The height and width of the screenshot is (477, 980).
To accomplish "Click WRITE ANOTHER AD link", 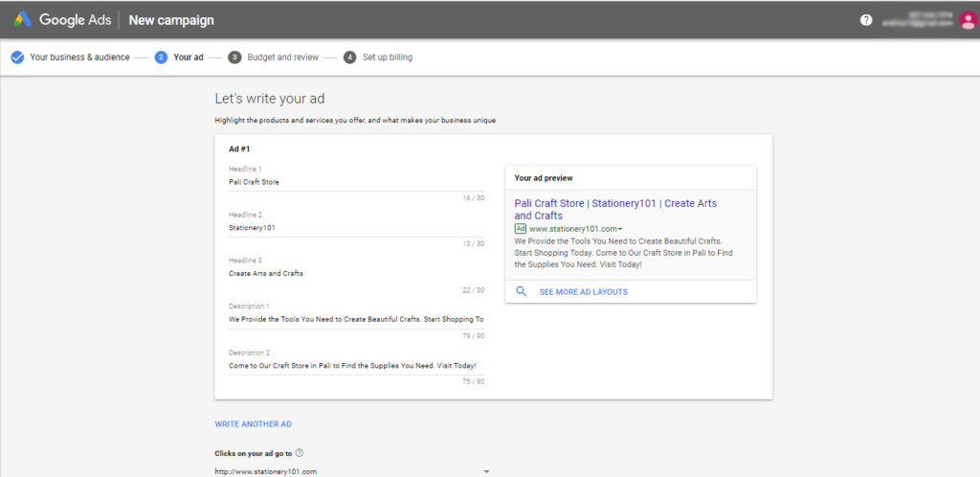I will (253, 424).
